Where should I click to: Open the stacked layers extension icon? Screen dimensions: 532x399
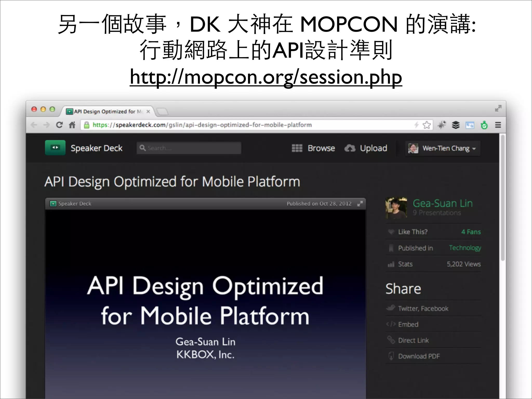click(456, 125)
